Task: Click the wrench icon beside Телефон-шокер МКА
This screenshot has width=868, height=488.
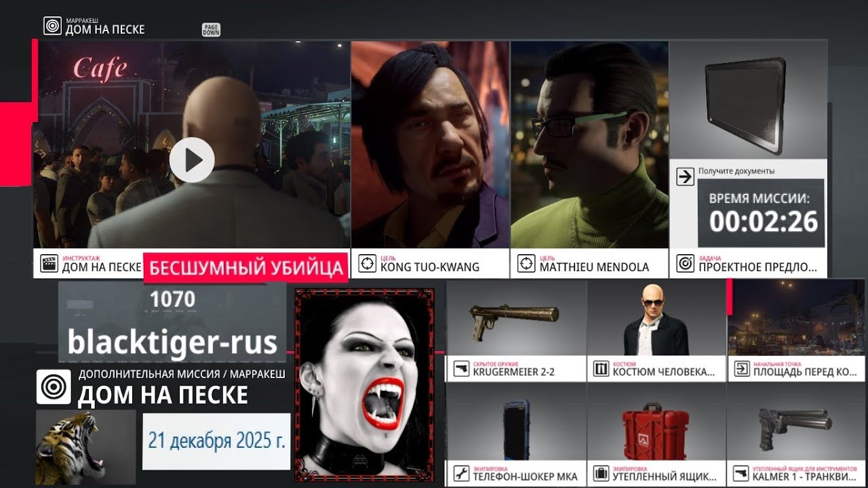Action: [x=461, y=472]
